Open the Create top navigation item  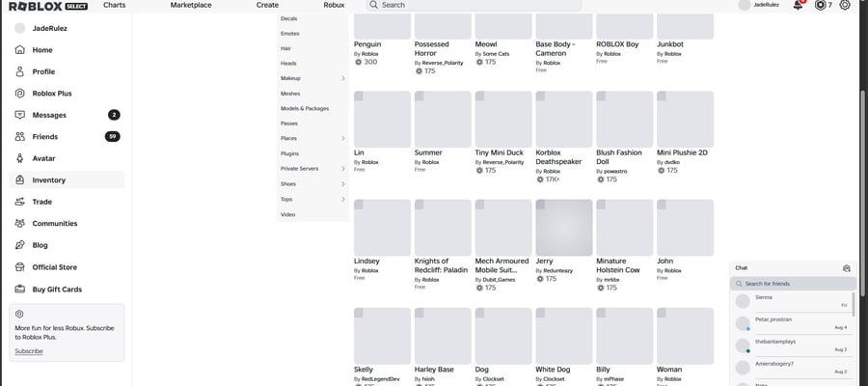tap(267, 5)
